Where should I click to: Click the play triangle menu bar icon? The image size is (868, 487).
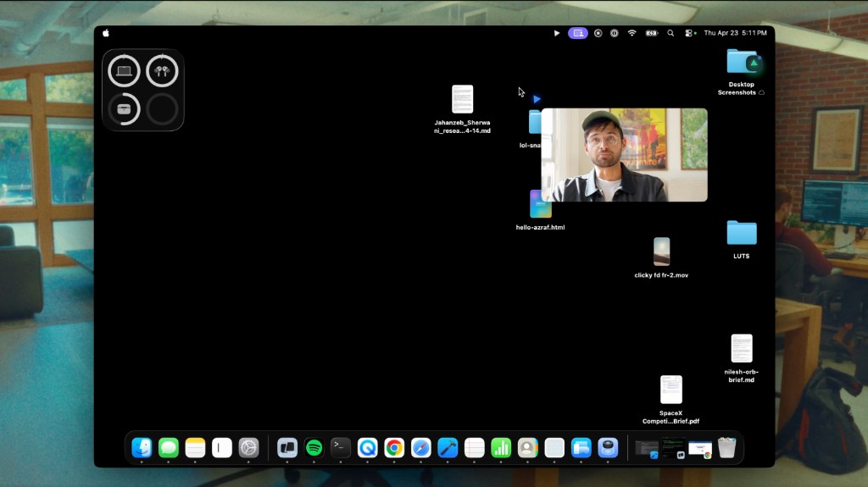coord(556,33)
